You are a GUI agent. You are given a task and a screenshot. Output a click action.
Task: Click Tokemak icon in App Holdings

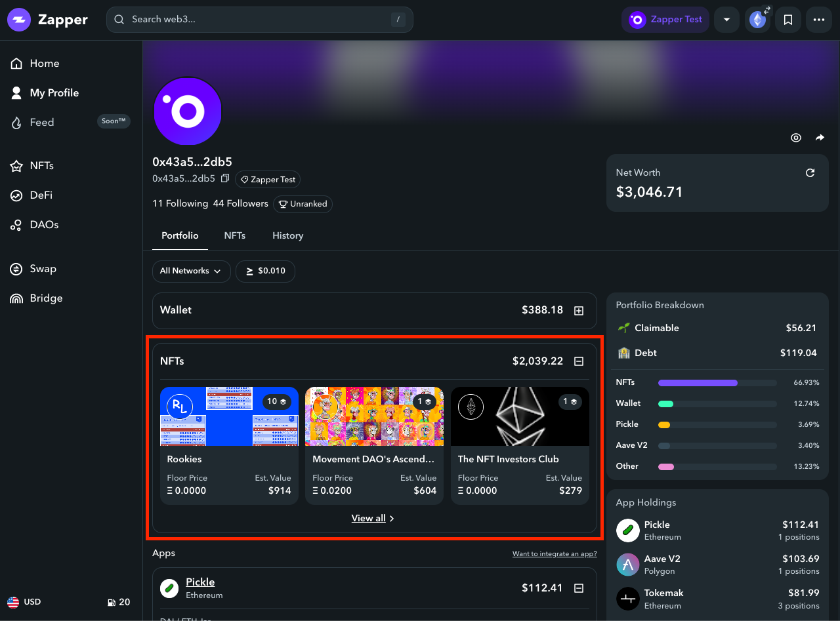pyautogui.click(x=628, y=599)
